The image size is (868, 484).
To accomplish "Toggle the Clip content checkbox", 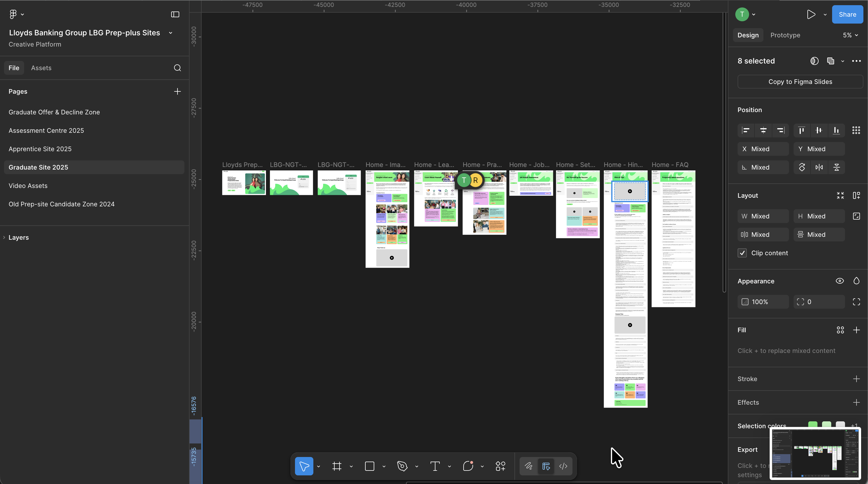I will pyautogui.click(x=742, y=253).
